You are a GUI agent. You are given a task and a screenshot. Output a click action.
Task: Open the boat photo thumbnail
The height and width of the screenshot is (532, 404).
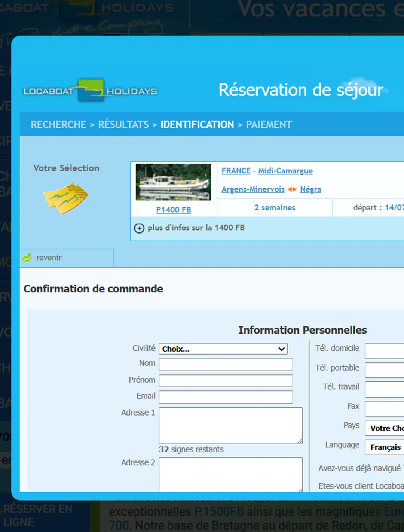point(173,182)
